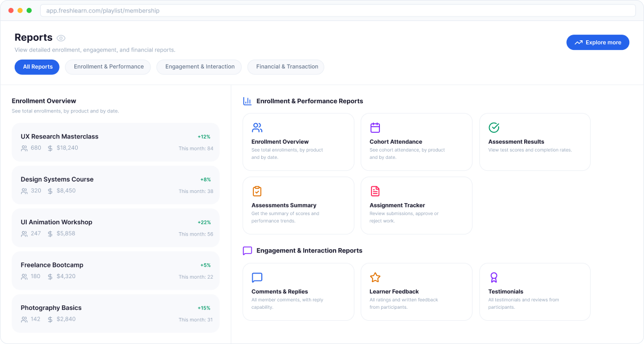The image size is (644, 344).
Task: Click the Assessments Summary clipboard icon
Action: 257,191
